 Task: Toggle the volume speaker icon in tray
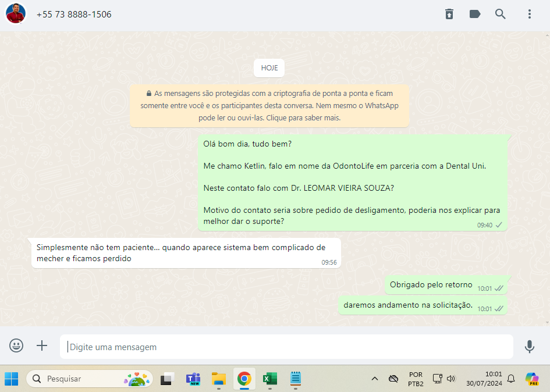pos(450,379)
